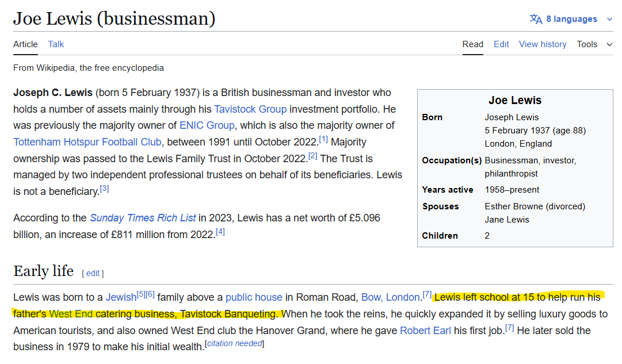Switch to the Article tab
Image resolution: width=622 pixels, height=364 pixels.
click(25, 44)
